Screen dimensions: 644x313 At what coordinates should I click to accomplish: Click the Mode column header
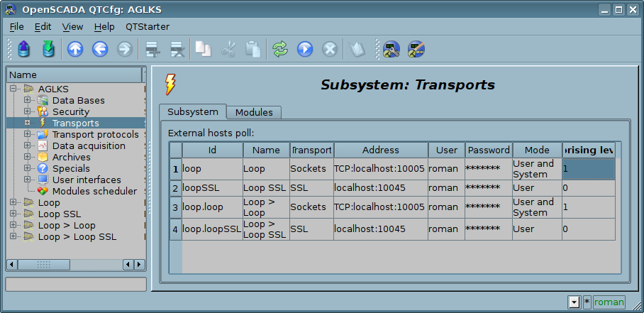tap(537, 150)
